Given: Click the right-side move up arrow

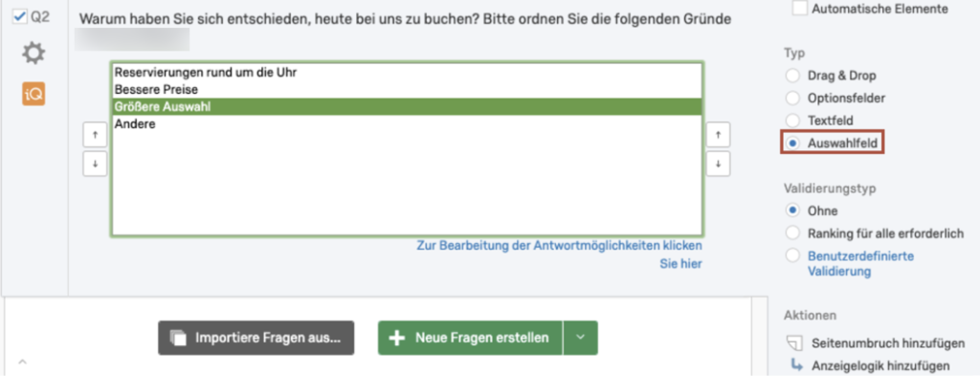Looking at the screenshot, I should pos(718,135).
